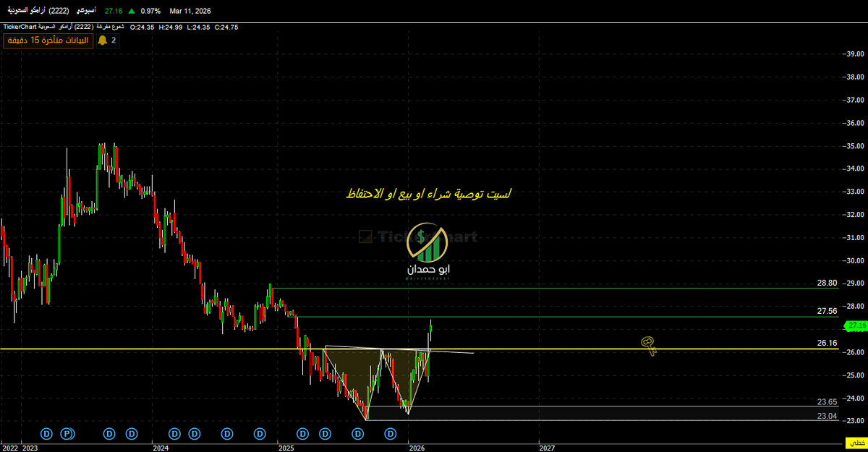
Task: Click the gold key icon on the 26.16 line
Action: pyautogui.click(x=649, y=346)
